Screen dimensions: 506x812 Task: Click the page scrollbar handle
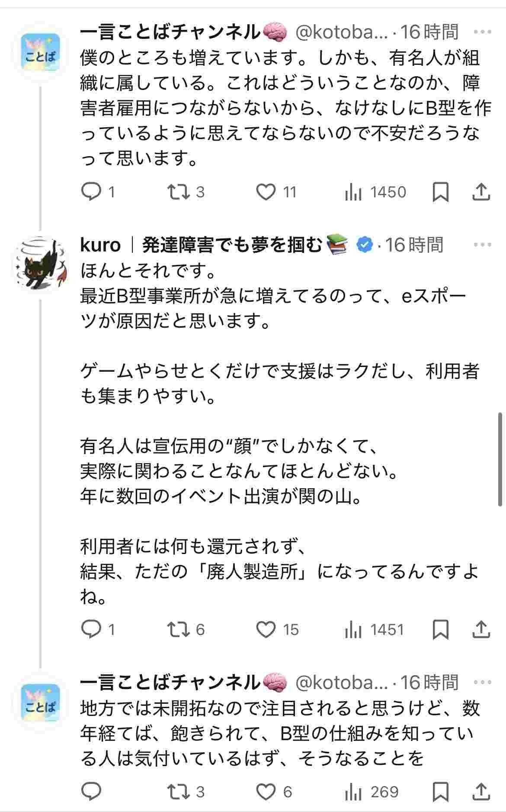click(x=500, y=459)
